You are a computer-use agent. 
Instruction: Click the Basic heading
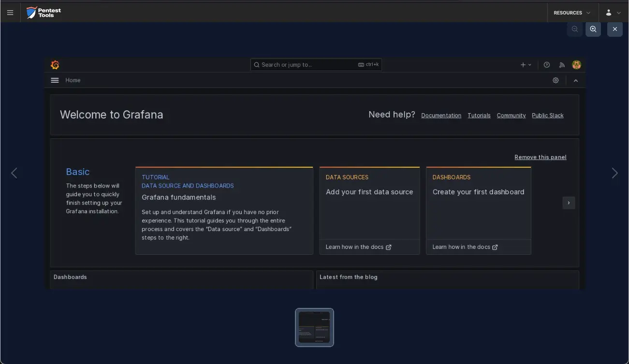click(x=77, y=172)
